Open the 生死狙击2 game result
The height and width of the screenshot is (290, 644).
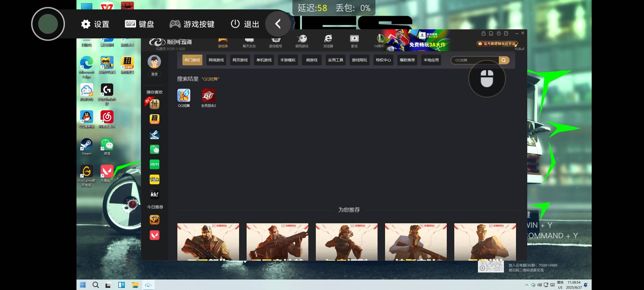208,98
